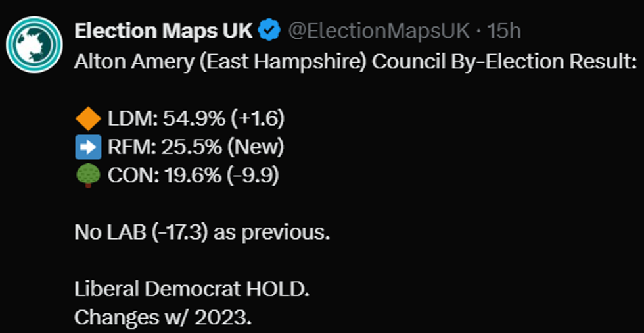This screenshot has height=333, width=644.
Task: Click the 'No LAB' as previous line
Action: pyautogui.click(x=202, y=233)
